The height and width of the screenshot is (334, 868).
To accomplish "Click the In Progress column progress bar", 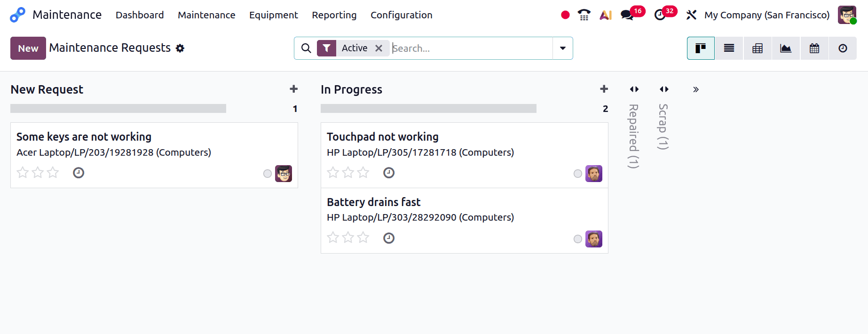I will pyautogui.click(x=429, y=109).
